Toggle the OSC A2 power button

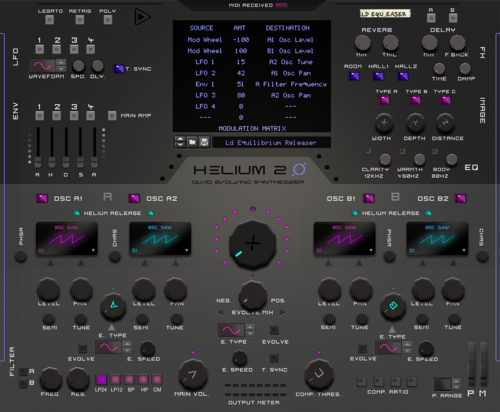click(134, 198)
